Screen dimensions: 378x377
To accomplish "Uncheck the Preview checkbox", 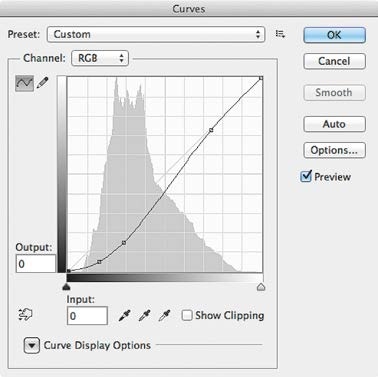I will coord(306,176).
